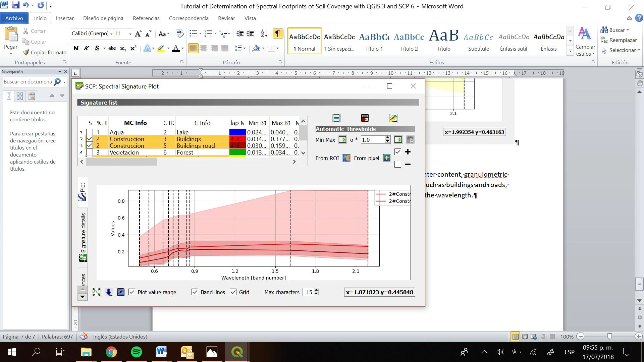Toggle strikethrough (abc) formatting
The width and height of the screenshot is (644, 362).
112,49
